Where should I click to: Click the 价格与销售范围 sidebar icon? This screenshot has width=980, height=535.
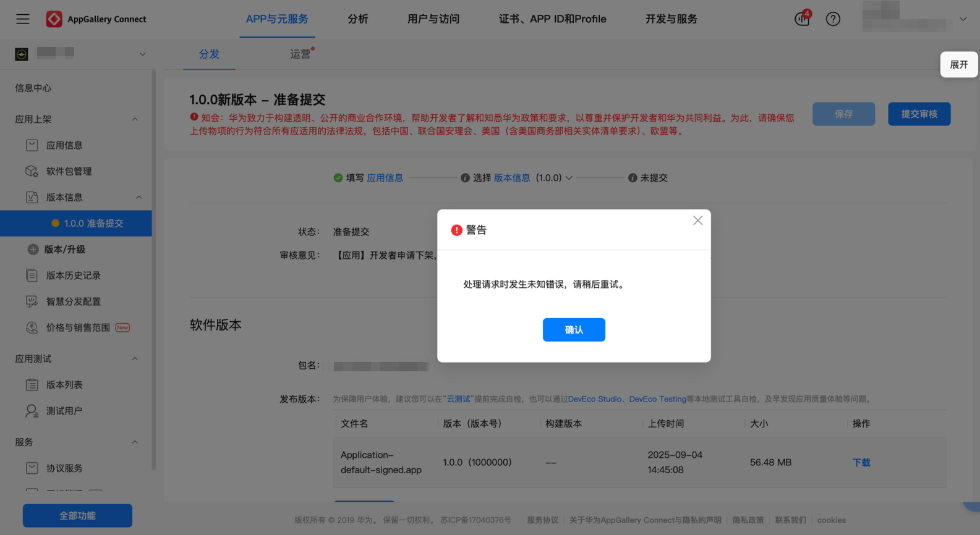tap(32, 327)
